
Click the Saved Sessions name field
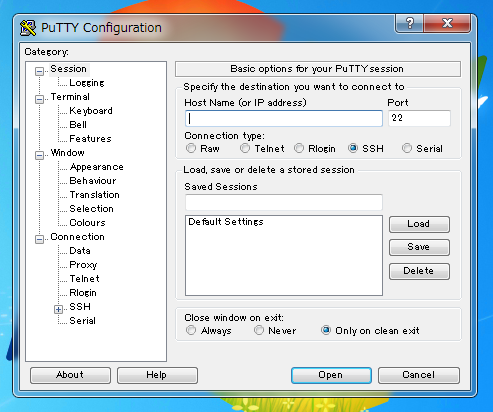point(284,202)
